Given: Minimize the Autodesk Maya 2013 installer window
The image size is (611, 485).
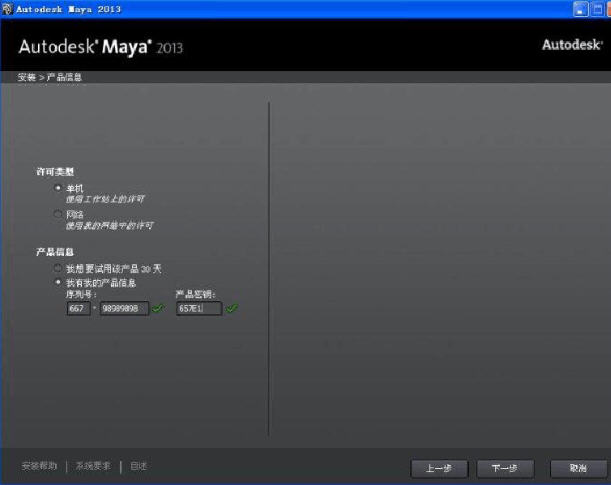Looking at the screenshot, I should click(x=581, y=9).
